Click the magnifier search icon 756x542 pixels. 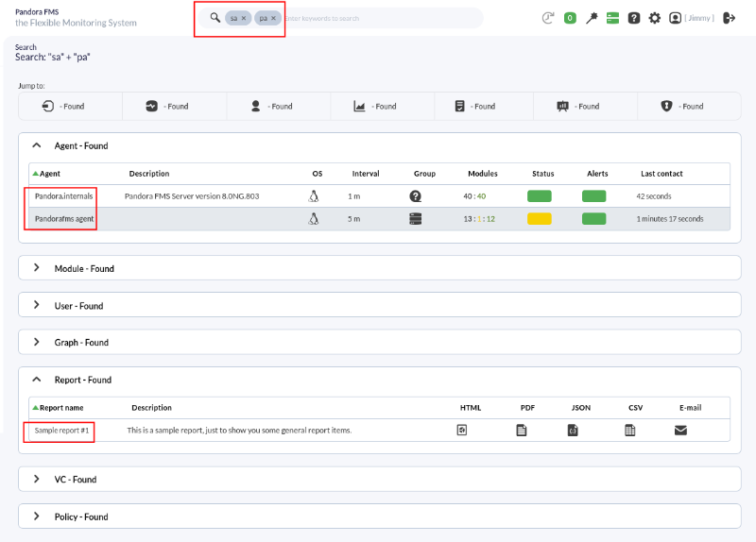coord(215,18)
